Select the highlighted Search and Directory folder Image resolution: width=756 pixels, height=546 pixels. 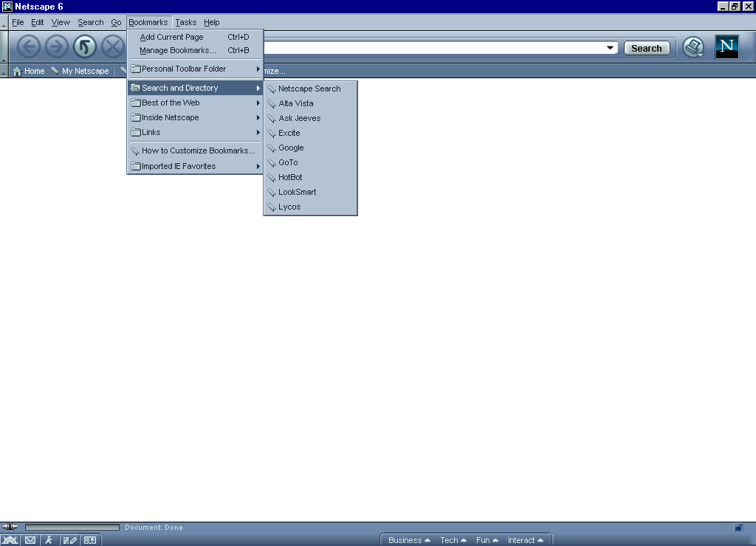tap(195, 88)
